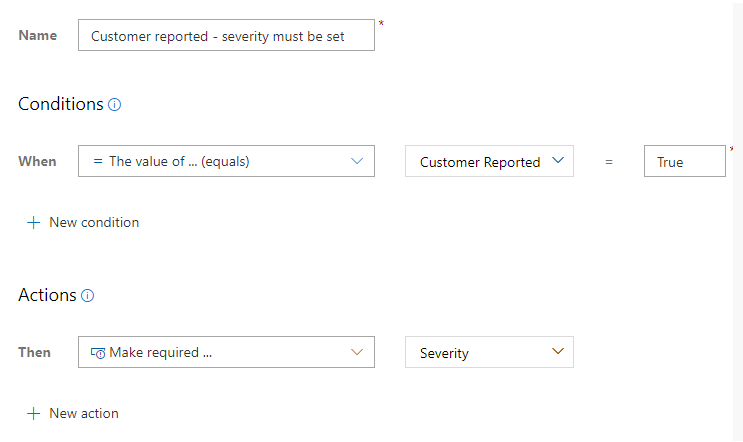Image resolution: width=743 pixels, height=442 pixels.
Task: Open the Customer Reported field dropdown
Action: (489, 161)
